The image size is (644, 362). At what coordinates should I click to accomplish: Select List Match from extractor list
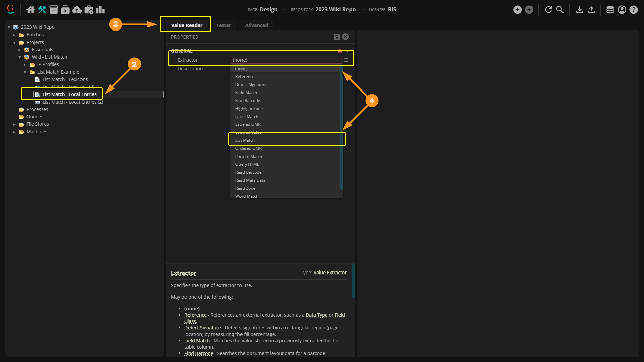pyautogui.click(x=245, y=140)
